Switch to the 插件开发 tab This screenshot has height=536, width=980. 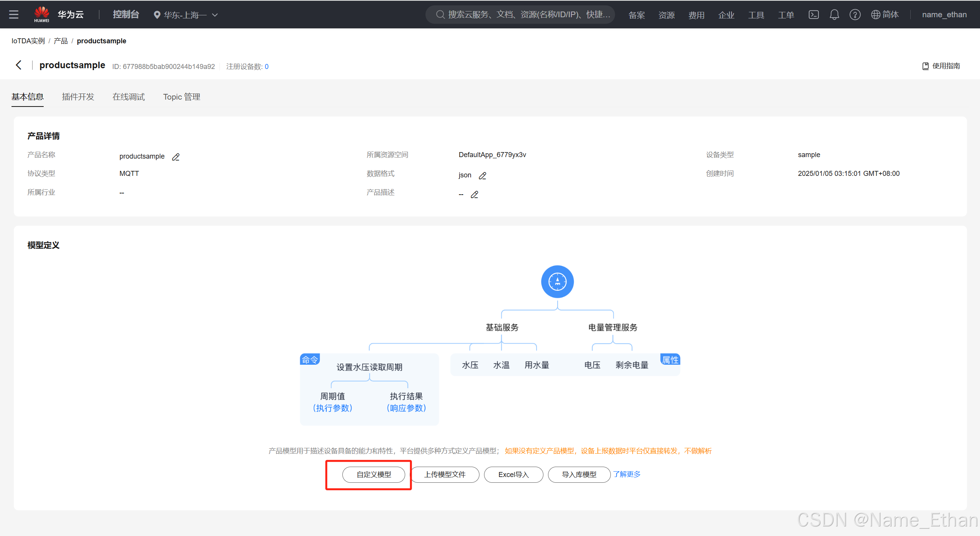[78, 97]
